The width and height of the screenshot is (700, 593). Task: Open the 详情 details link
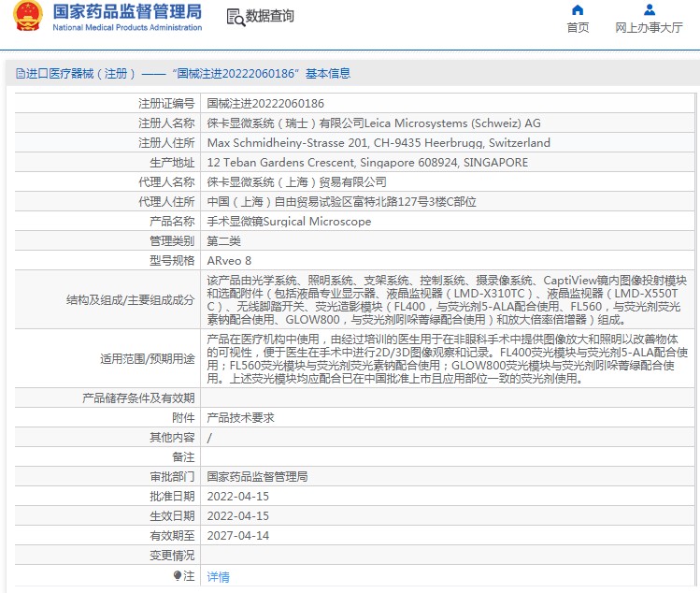pyautogui.click(x=218, y=576)
